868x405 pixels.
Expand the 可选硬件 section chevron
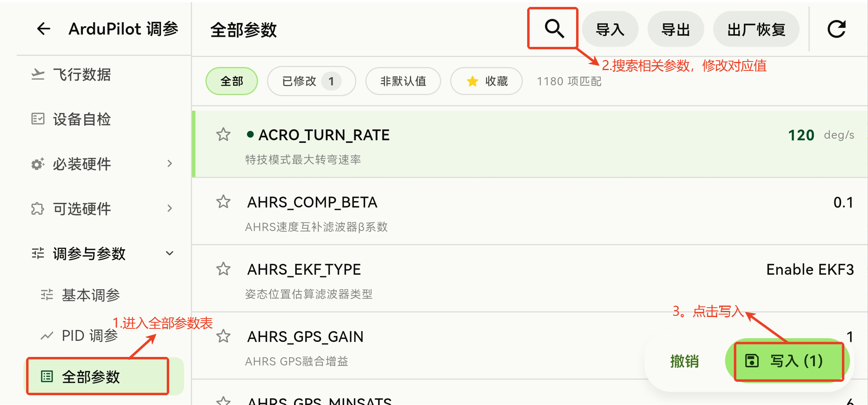point(170,208)
